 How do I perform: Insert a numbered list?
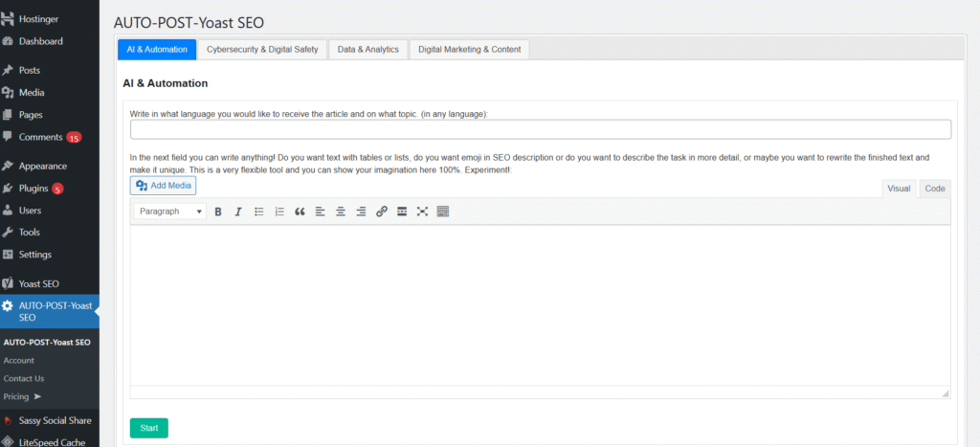279,212
